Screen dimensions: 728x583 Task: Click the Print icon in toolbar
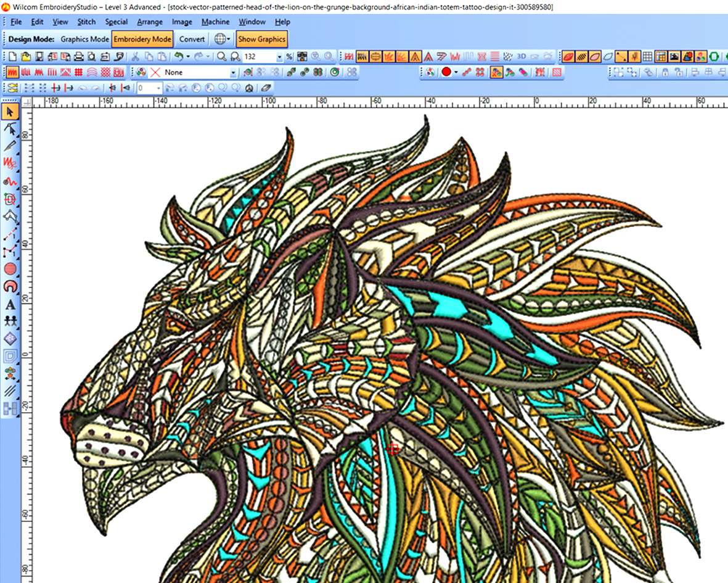coord(79,57)
